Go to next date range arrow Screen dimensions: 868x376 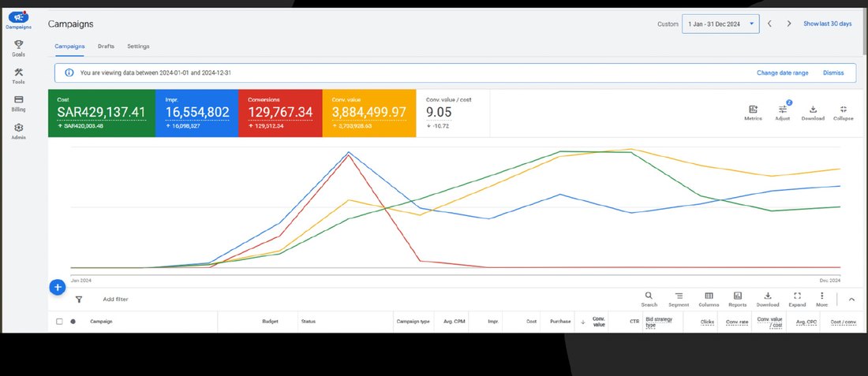[x=789, y=24]
